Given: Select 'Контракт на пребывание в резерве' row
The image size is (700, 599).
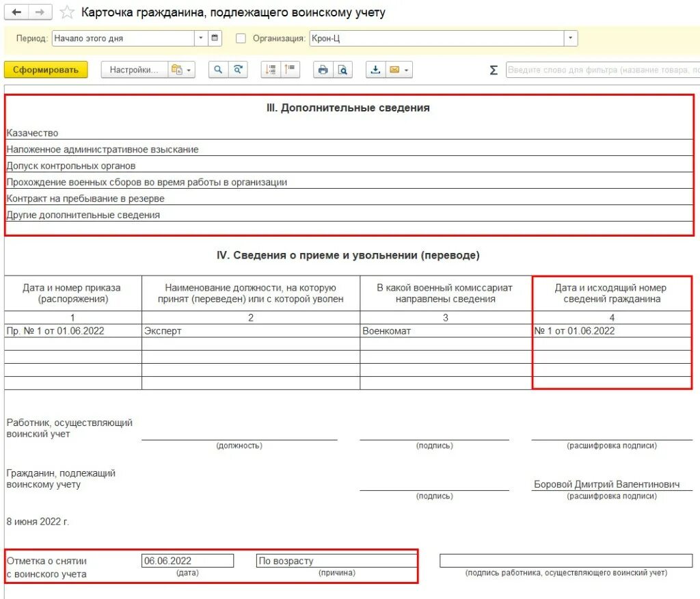Looking at the screenshot, I should (349, 198).
